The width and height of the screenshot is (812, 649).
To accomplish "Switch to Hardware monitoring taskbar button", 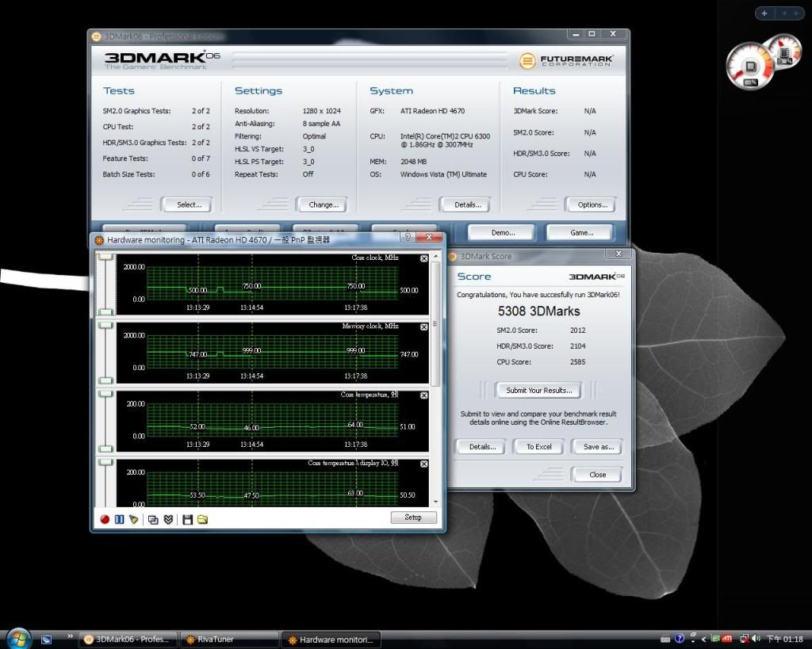I will pyautogui.click(x=331, y=639).
